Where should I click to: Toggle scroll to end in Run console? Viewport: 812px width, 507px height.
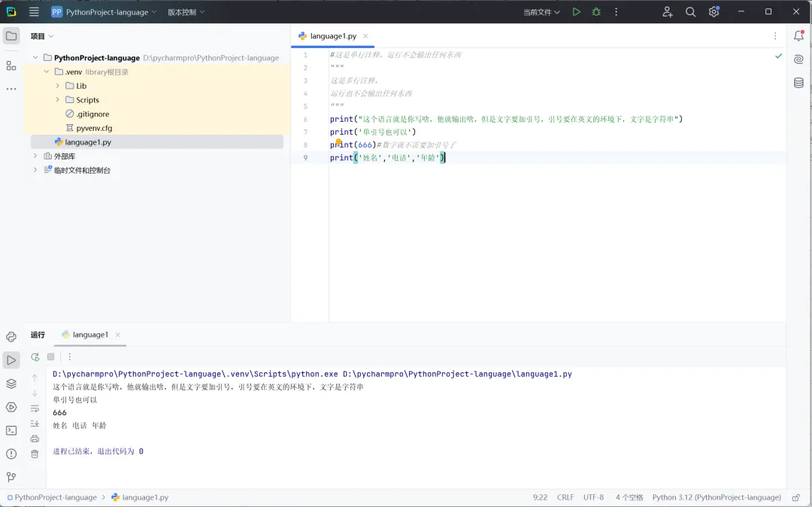tap(35, 424)
